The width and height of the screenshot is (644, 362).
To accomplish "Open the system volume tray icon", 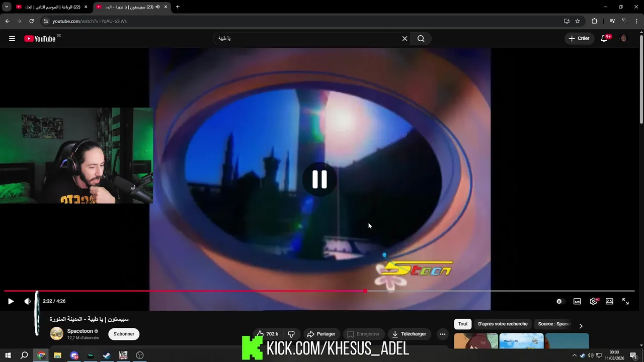I will (590, 355).
